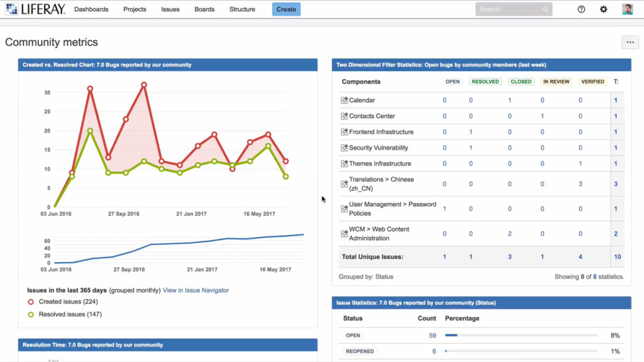Expand the Issues menu

tap(170, 9)
